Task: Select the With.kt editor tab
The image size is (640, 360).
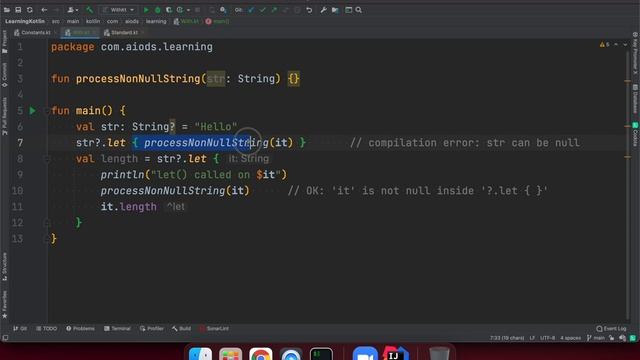Action: (x=80, y=33)
